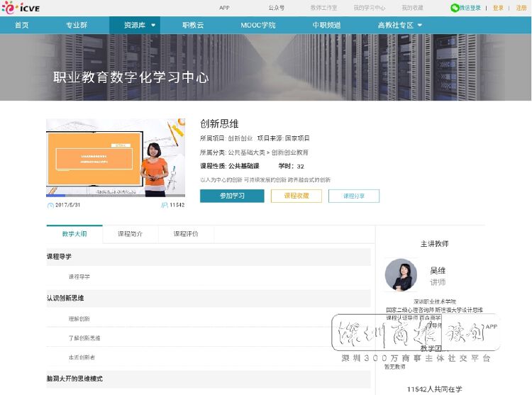Open the MOOC学院 menu item
Screen dimensions: 532x395
point(257,25)
